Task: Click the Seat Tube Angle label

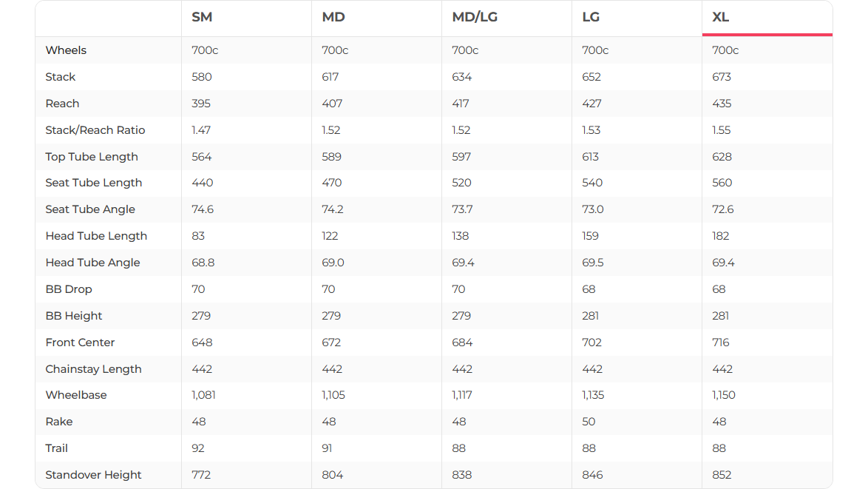Action: click(90, 209)
